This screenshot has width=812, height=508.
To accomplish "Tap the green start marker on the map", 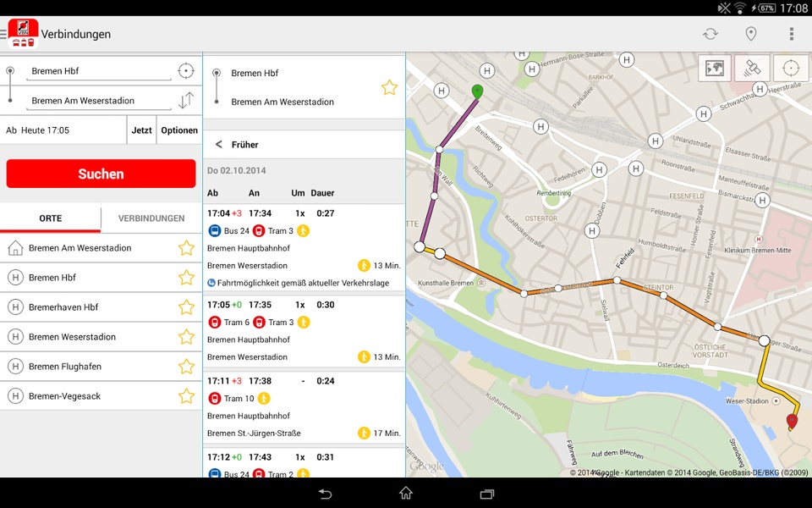I will [x=477, y=91].
